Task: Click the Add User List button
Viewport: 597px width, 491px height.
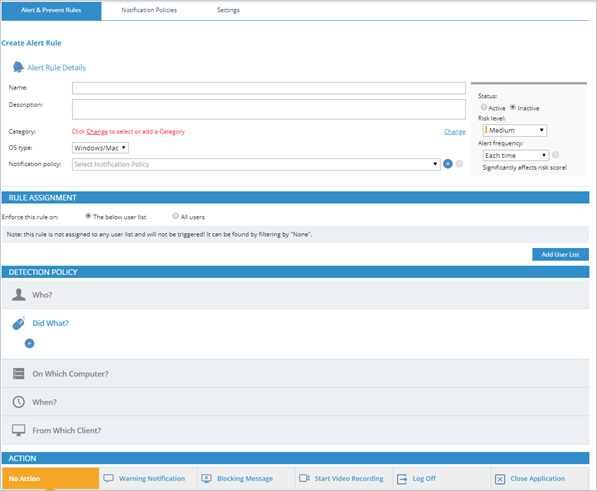Action: 560,254
